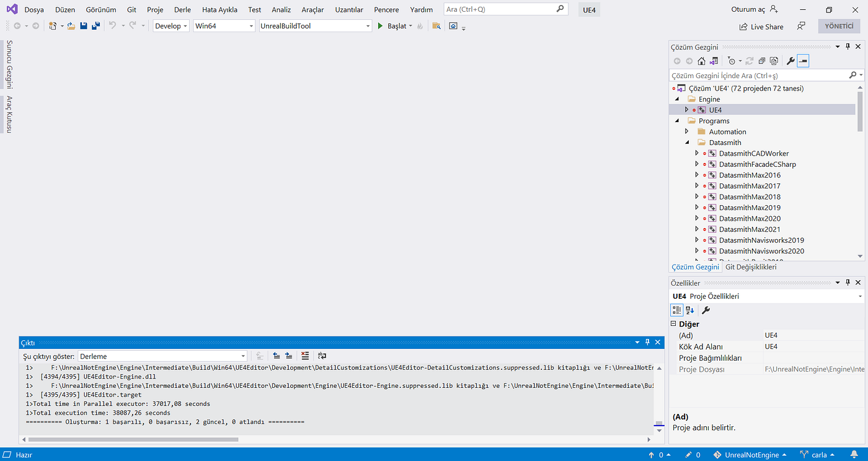This screenshot has height=461, width=868.
Task: Collapse the Programs folder
Action: [x=677, y=121]
